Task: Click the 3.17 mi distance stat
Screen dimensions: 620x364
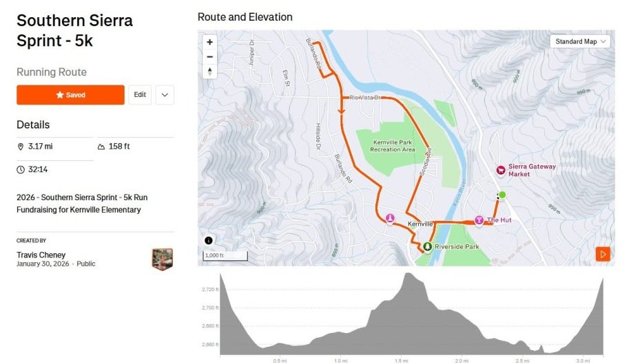Action: [41, 147]
